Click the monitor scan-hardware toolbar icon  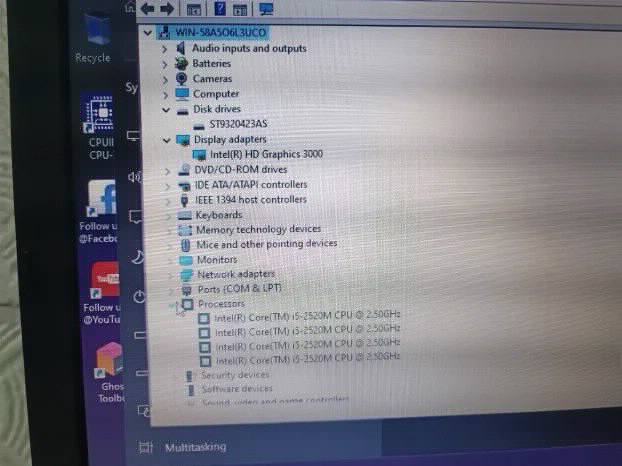[x=266, y=8]
